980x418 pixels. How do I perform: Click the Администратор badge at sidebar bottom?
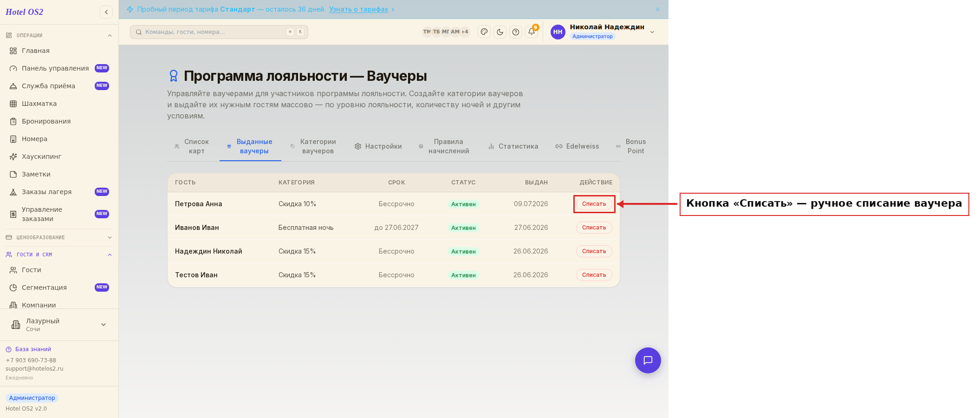tap(32, 398)
